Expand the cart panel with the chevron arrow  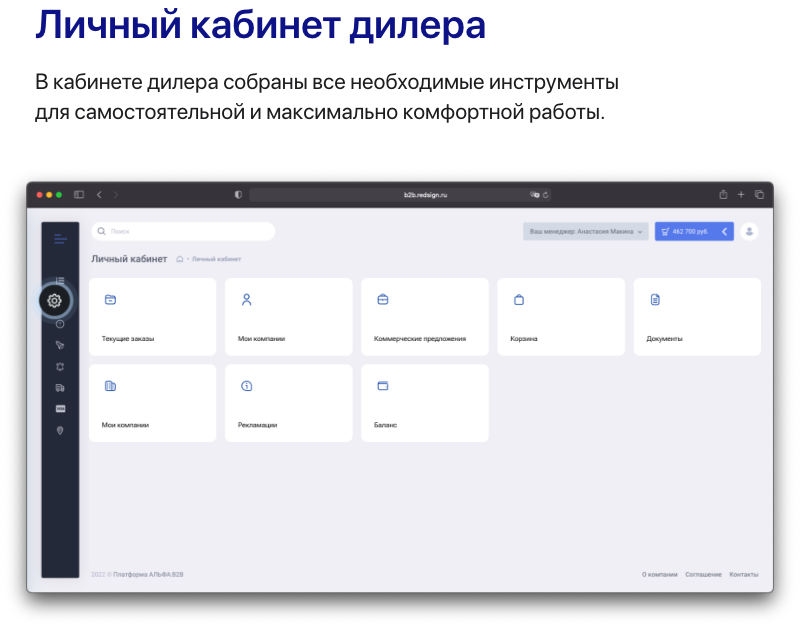pos(724,231)
